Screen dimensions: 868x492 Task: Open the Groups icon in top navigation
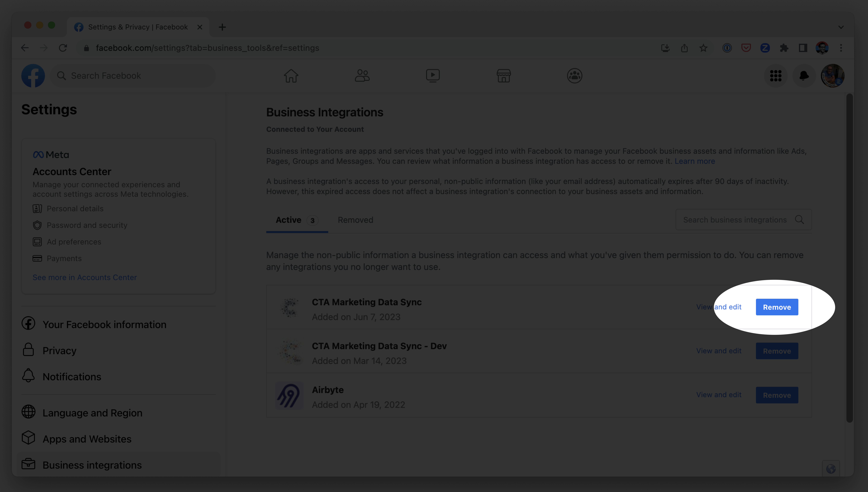tap(574, 76)
